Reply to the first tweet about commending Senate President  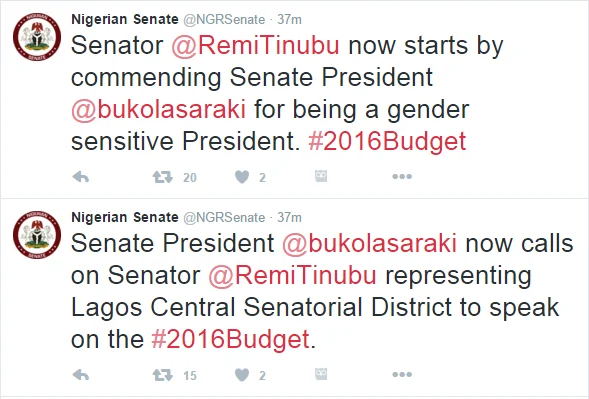pos(81,177)
